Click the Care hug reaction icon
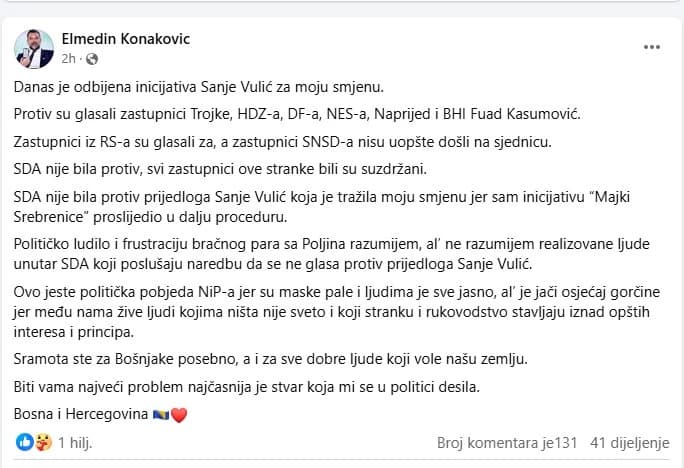684x468 pixels. [x=43, y=442]
